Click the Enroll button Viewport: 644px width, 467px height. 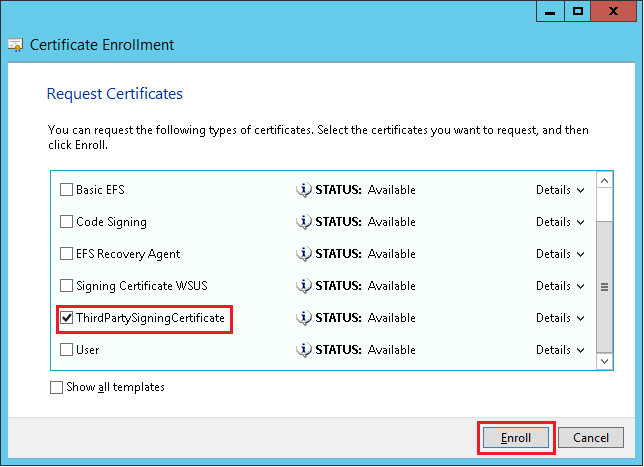pos(516,438)
